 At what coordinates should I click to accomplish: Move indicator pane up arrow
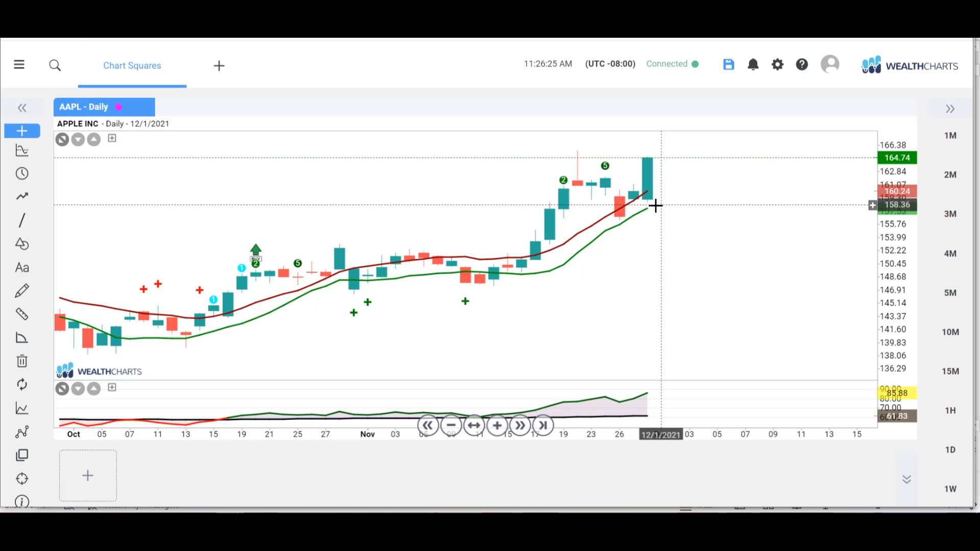pos(94,389)
